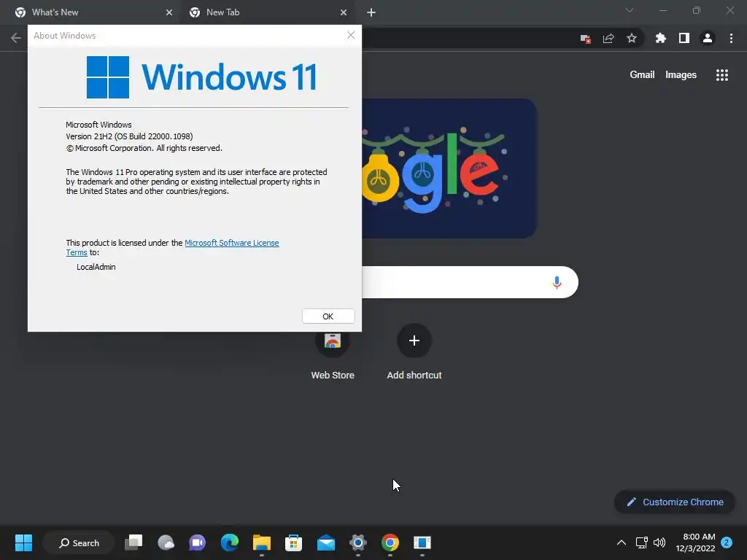This screenshot has height=560, width=747.
Task: Open Google Images link
Action: pos(681,75)
